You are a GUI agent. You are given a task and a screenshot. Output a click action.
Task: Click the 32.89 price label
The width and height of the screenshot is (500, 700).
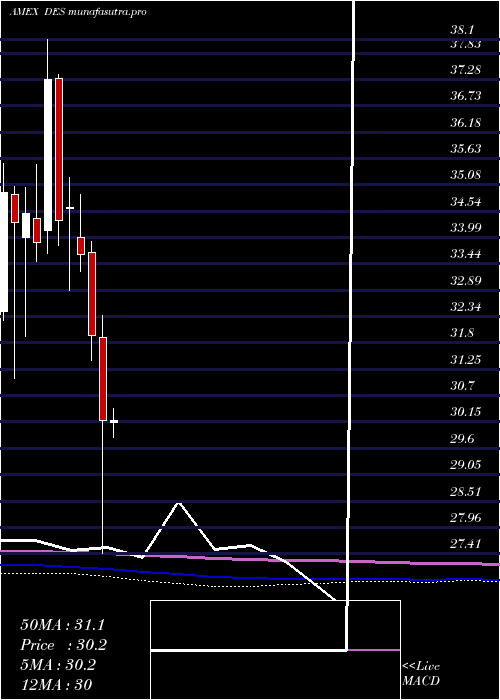click(465, 281)
